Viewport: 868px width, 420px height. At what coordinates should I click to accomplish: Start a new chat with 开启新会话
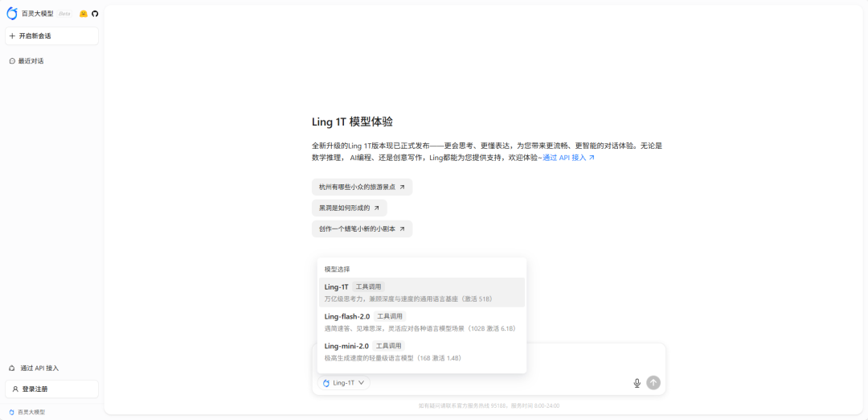51,36
